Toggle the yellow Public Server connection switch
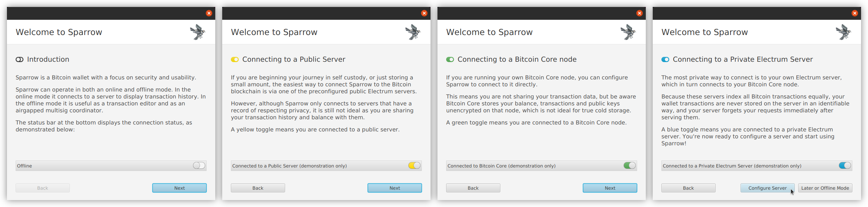This screenshot has height=207, width=868. click(x=415, y=166)
